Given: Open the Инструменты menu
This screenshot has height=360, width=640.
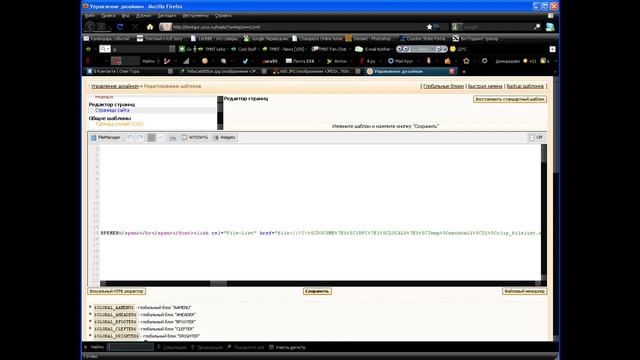Looking at the screenshot, I should coord(195,16).
